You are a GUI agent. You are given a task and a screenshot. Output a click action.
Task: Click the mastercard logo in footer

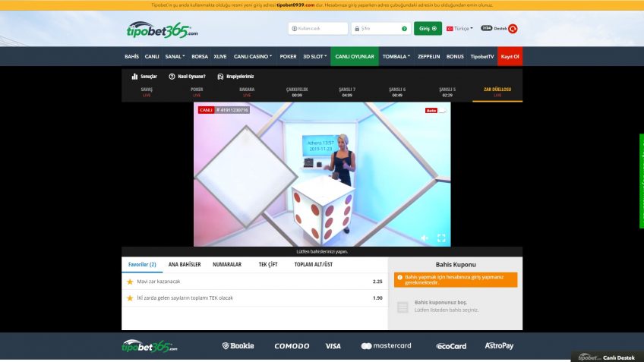[386, 346]
